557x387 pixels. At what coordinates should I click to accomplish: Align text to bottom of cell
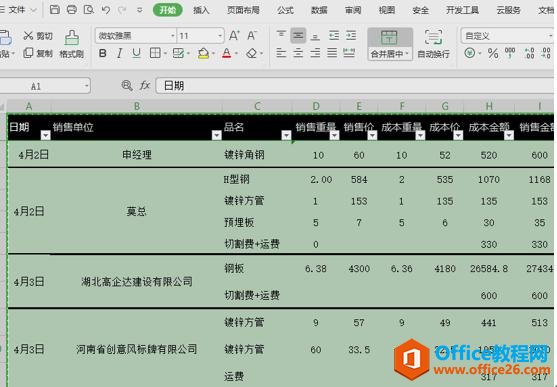(x=315, y=36)
